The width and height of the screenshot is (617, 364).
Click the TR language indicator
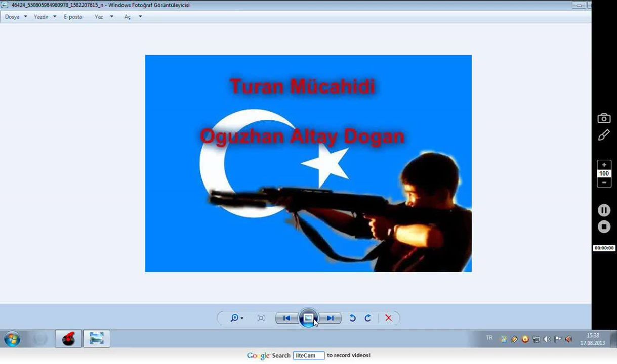pyautogui.click(x=489, y=338)
